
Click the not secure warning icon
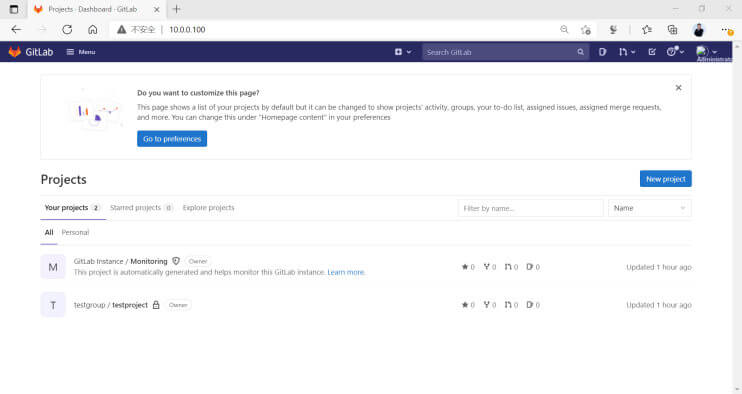point(122,29)
